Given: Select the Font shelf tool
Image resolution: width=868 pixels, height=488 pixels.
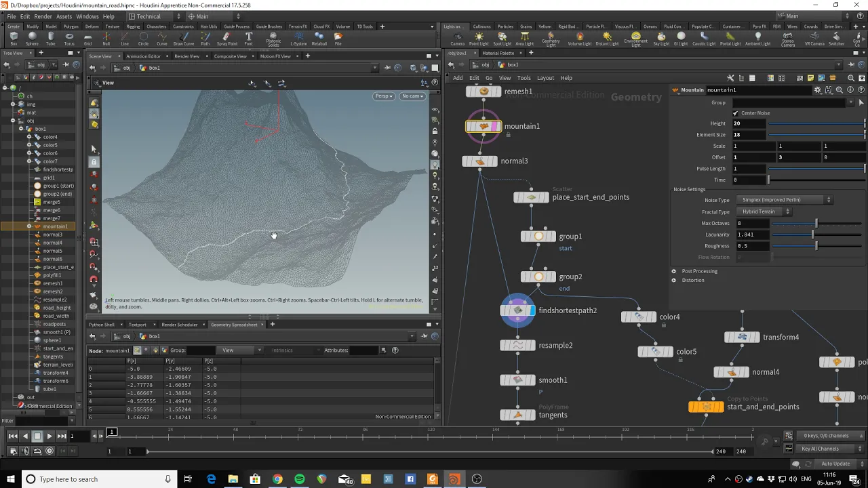Looking at the screenshot, I should click(249, 39).
